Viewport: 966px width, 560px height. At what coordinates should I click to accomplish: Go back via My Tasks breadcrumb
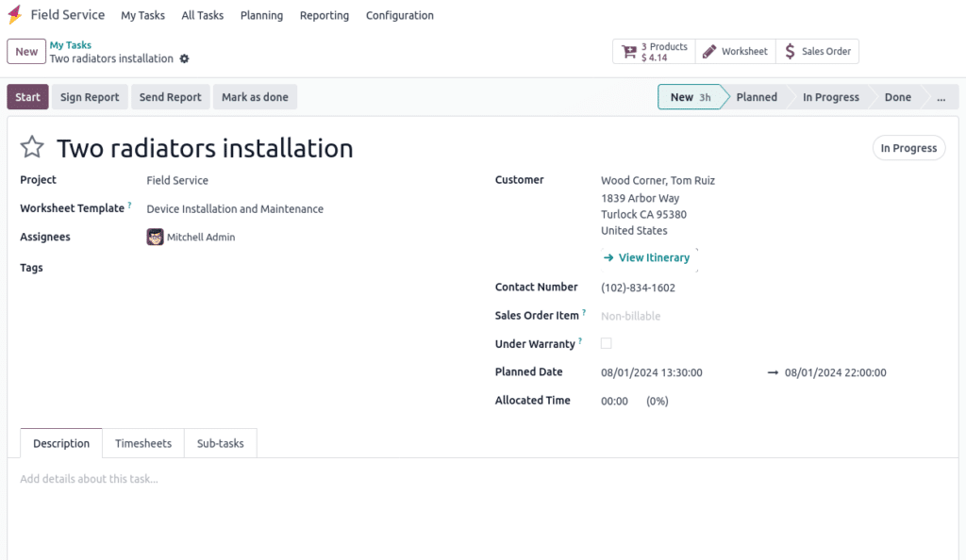[x=70, y=45]
